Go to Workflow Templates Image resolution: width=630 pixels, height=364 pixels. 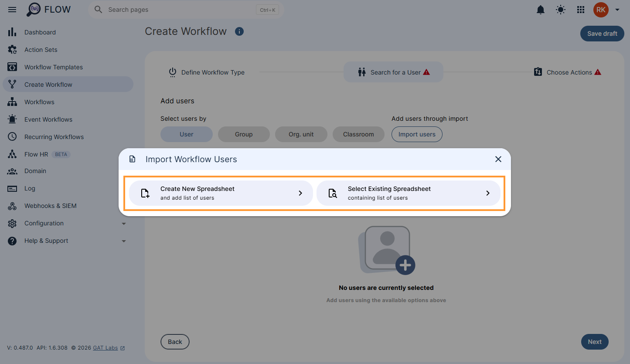point(68,67)
